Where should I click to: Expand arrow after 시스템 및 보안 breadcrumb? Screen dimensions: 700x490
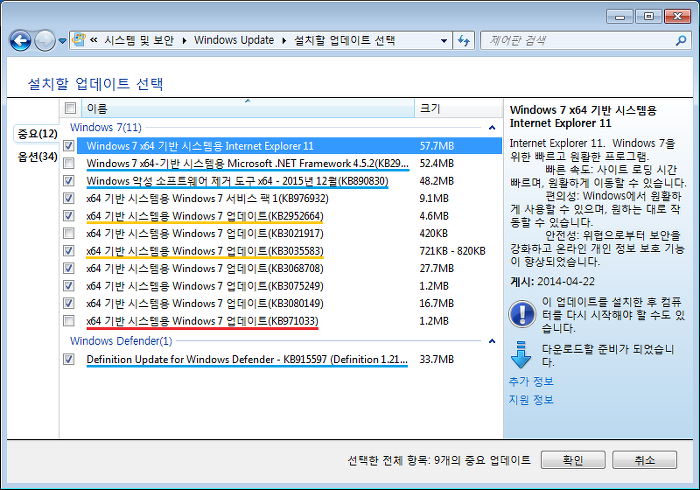pyautogui.click(x=184, y=41)
